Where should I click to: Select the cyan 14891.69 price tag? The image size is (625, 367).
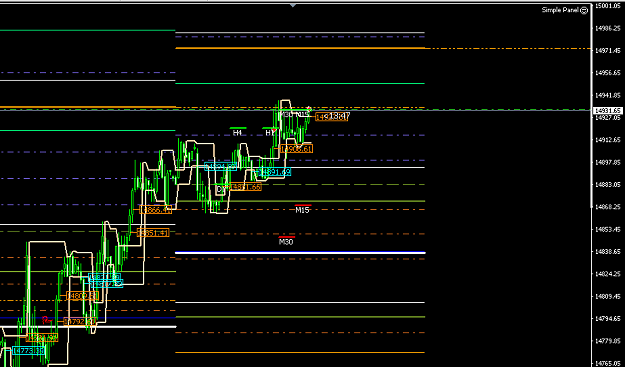click(x=275, y=172)
